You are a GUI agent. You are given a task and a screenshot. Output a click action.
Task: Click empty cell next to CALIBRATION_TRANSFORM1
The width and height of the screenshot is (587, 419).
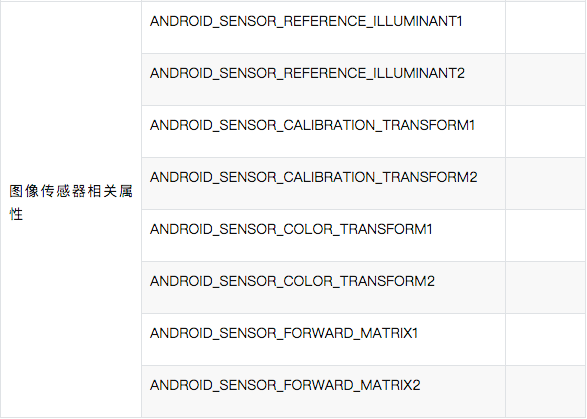(546, 131)
